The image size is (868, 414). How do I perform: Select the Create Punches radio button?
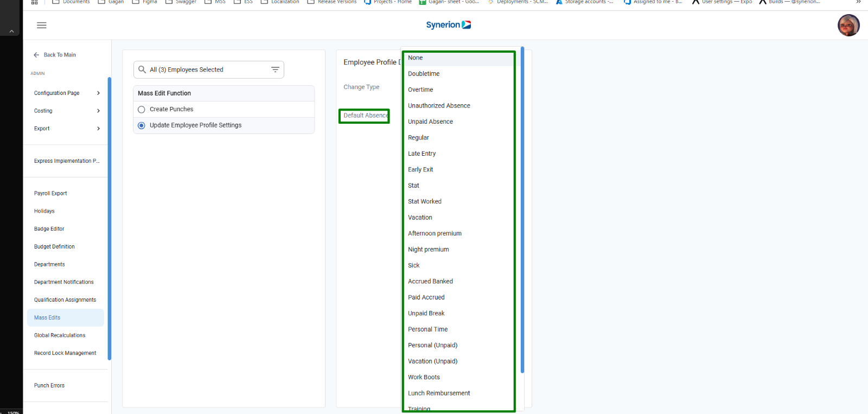point(142,110)
